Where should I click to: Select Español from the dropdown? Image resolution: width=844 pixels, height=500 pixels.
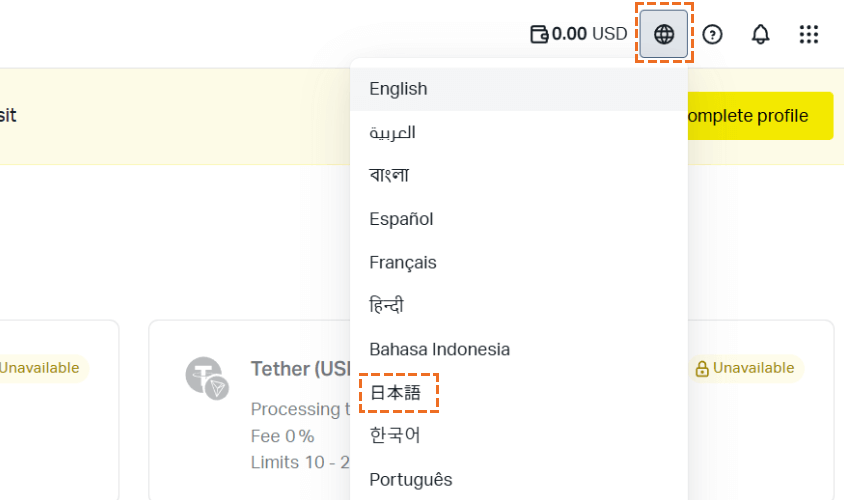401,219
